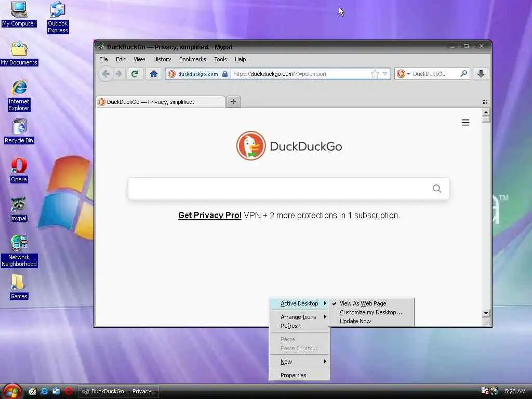
Task: Choose Properties in the context menu
Action: click(300, 375)
